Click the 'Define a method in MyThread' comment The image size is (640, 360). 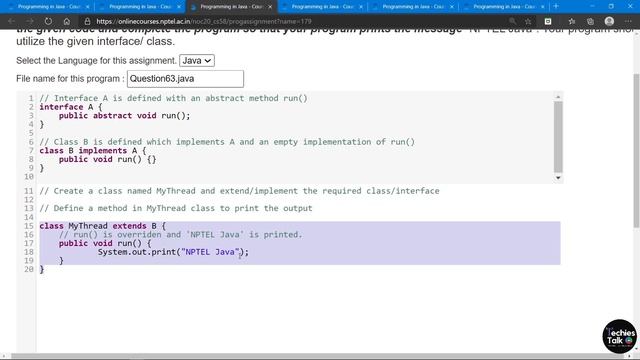click(x=176, y=208)
